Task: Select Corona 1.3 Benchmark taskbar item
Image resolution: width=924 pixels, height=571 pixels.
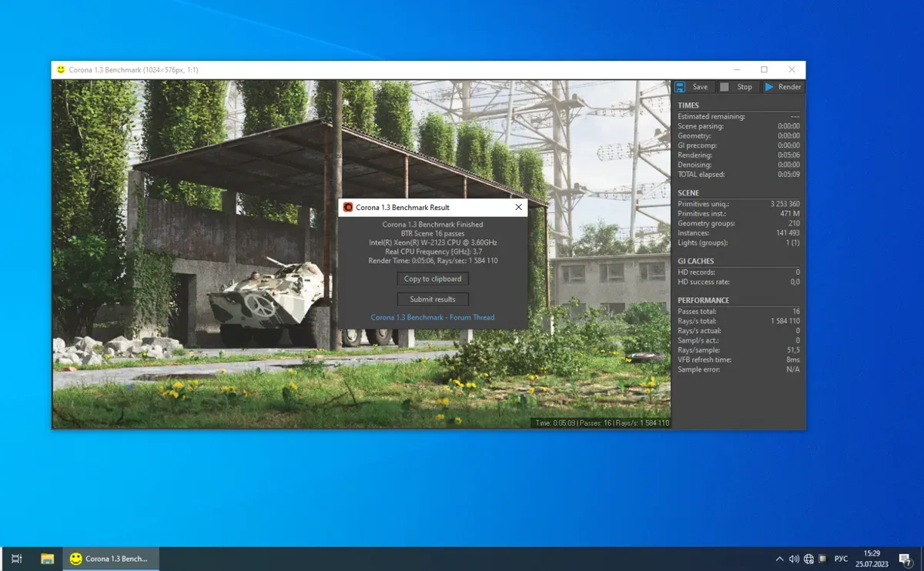Action: point(110,559)
